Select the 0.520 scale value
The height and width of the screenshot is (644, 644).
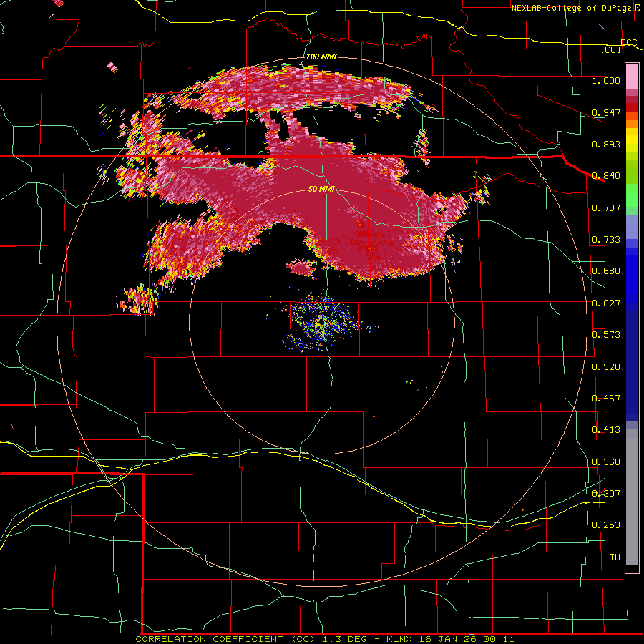606,367
